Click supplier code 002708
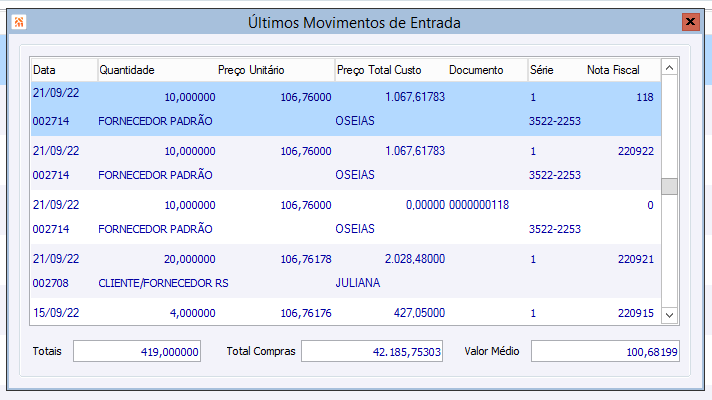 pyautogui.click(x=50, y=283)
